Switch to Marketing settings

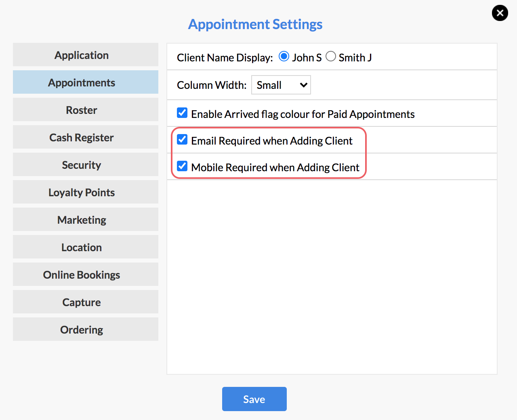pyautogui.click(x=86, y=219)
